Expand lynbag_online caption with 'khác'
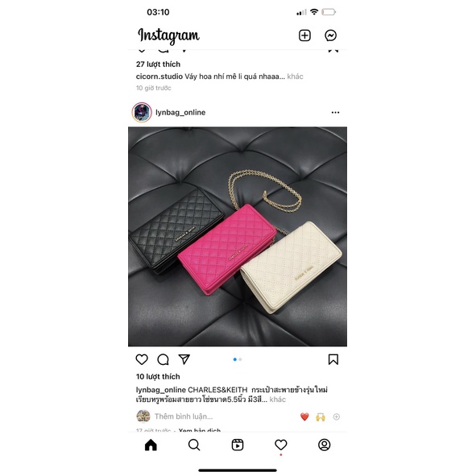Screen dimensions: 476x476 [x=277, y=399]
